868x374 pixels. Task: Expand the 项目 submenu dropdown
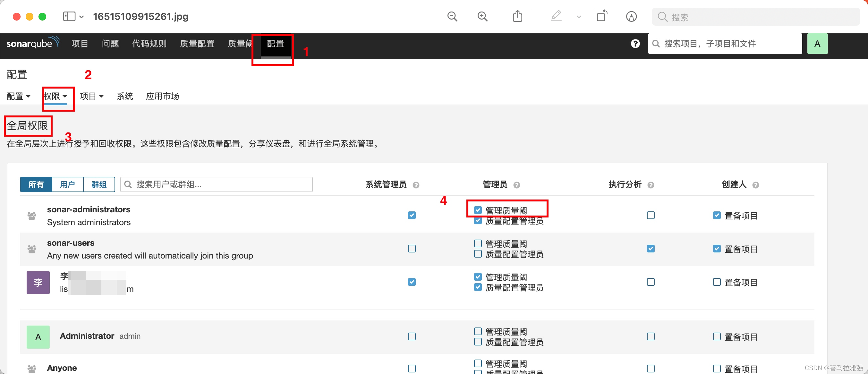tap(92, 96)
